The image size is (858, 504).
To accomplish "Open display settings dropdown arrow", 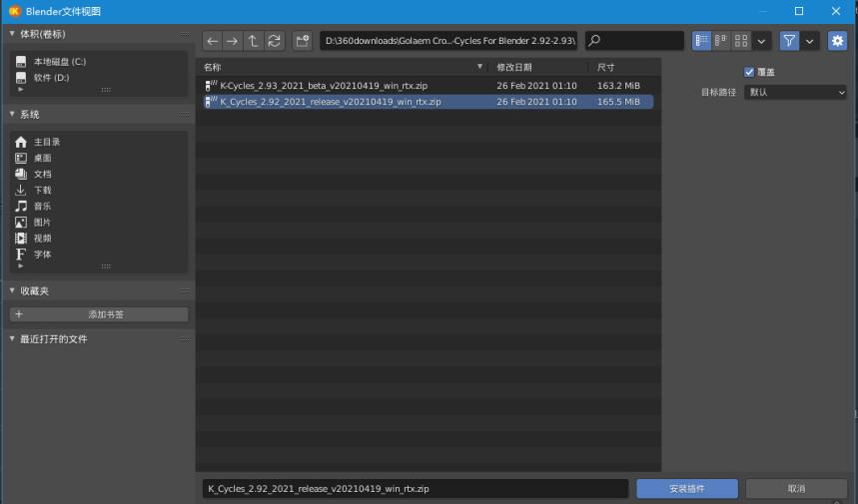I will (x=761, y=41).
